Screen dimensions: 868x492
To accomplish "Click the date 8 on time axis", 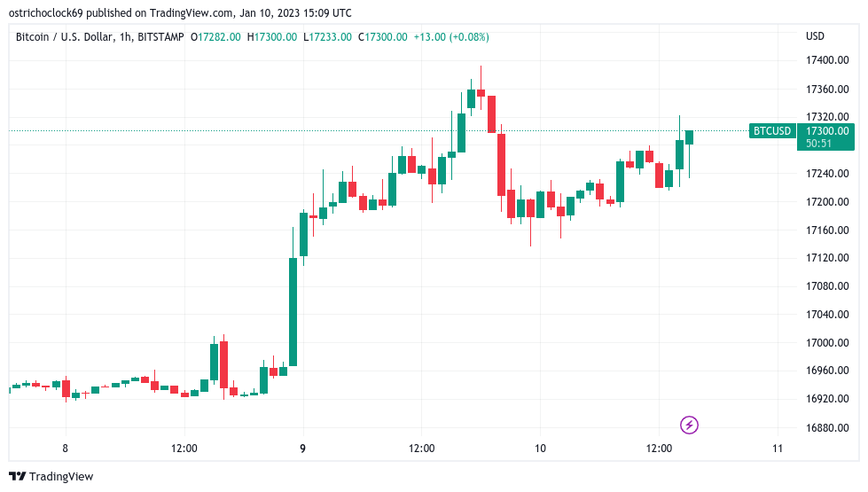I will point(66,449).
